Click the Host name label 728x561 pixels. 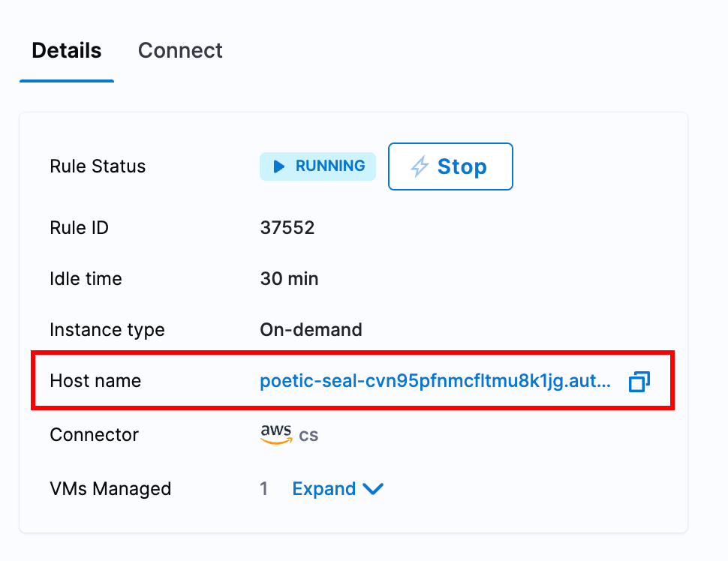click(95, 381)
